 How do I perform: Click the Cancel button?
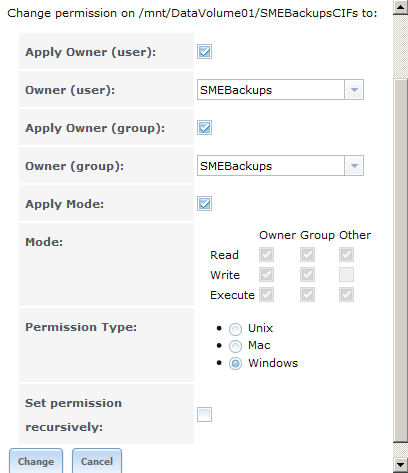coord(97,461)
